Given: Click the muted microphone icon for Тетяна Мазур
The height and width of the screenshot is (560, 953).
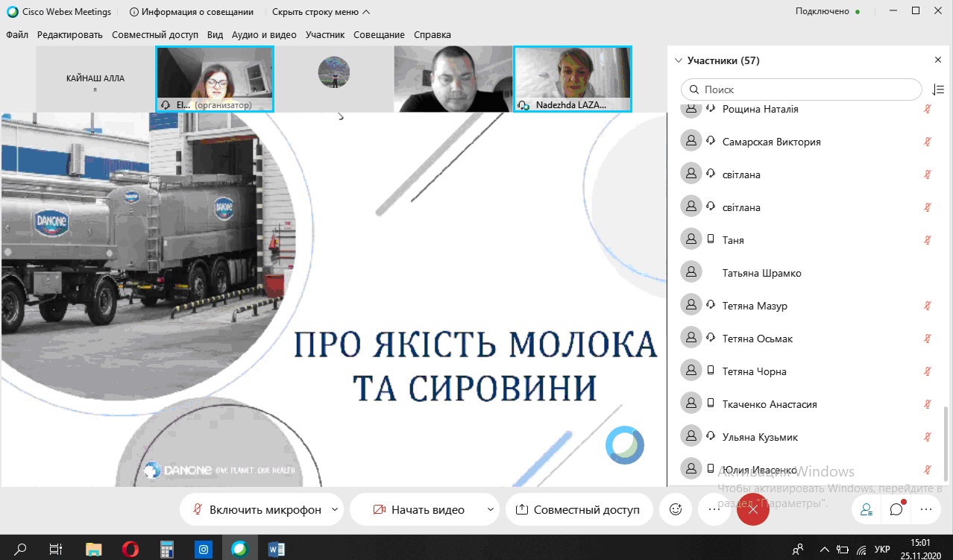Looking at the screenshot, I should click(928, 306).
